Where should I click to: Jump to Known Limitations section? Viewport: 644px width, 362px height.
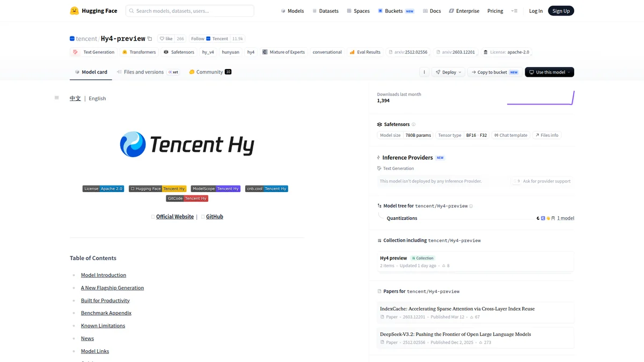(x=103, y=326)
